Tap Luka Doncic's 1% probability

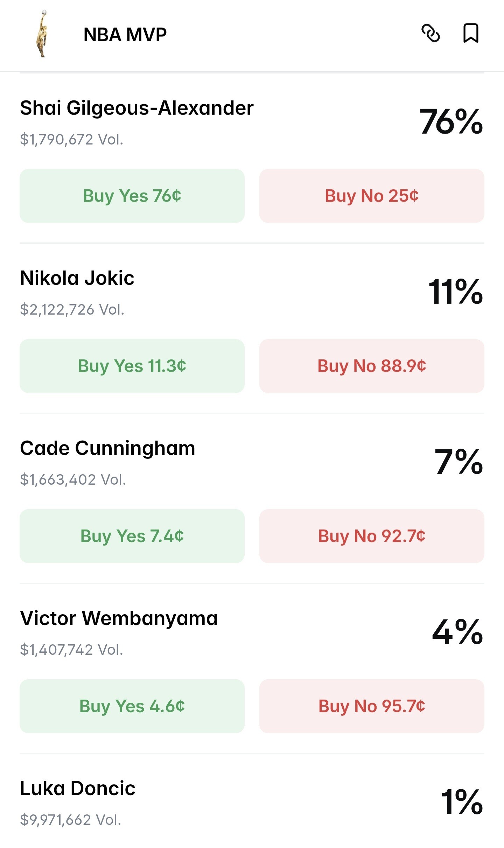462,802
